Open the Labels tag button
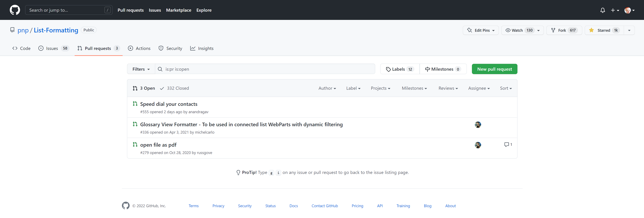This screenshot has height=218, width=644. coord(400,69)
